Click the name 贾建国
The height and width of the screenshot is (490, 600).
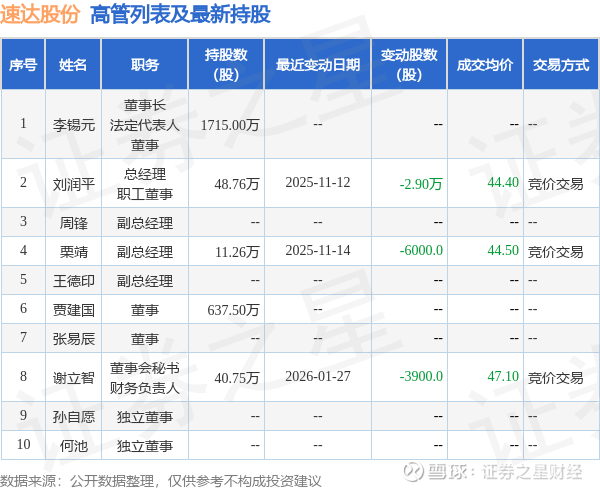(x=74, y=310)
